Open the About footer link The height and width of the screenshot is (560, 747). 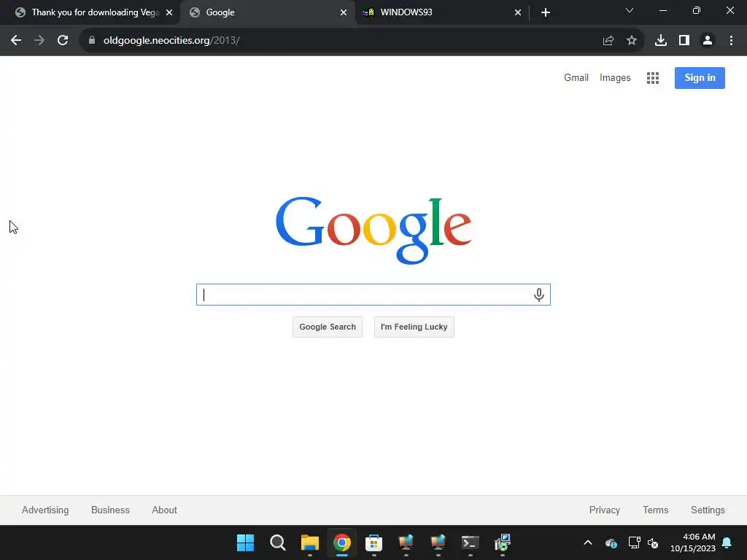(164, 510)
